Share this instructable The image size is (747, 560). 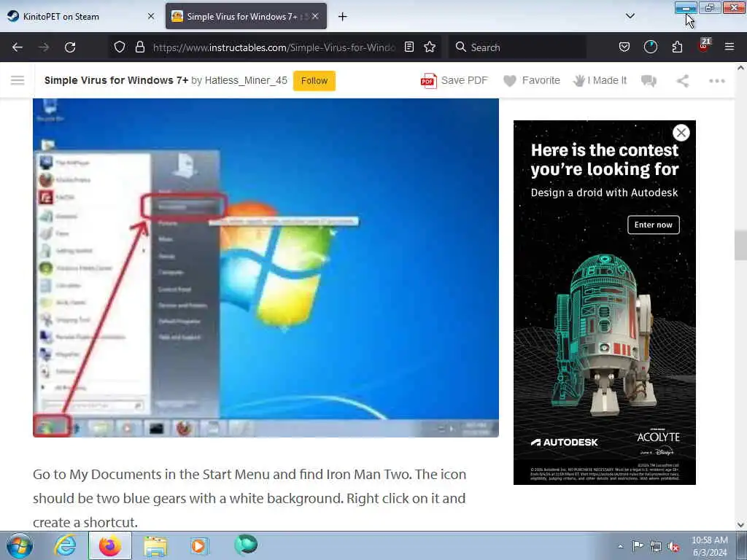[683, 81]
